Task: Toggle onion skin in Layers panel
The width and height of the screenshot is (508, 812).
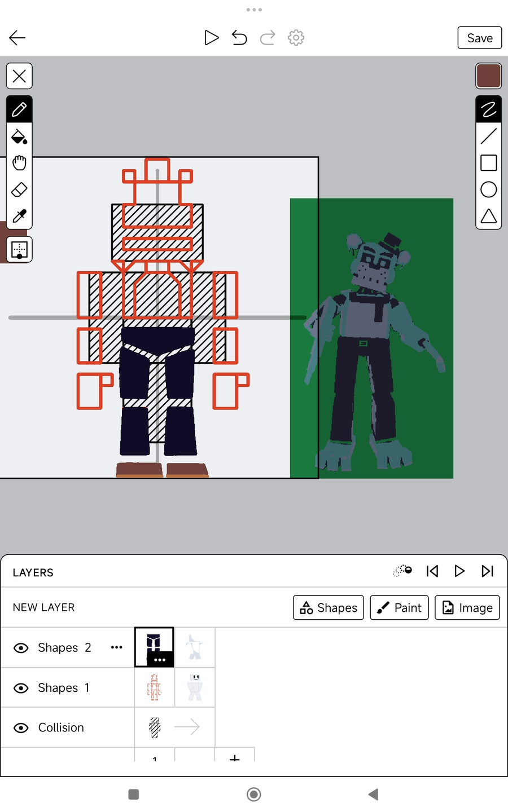Action: (x=402, y=571)
